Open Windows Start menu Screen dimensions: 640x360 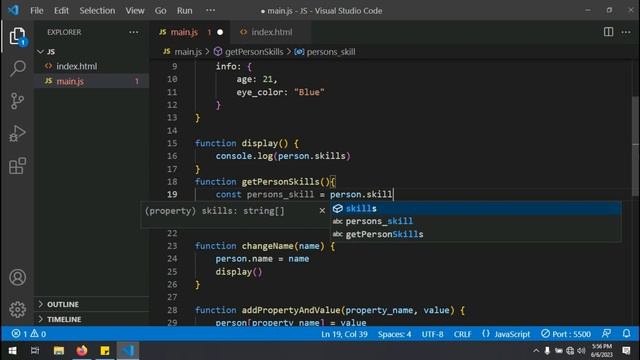(x=12, y=351)
